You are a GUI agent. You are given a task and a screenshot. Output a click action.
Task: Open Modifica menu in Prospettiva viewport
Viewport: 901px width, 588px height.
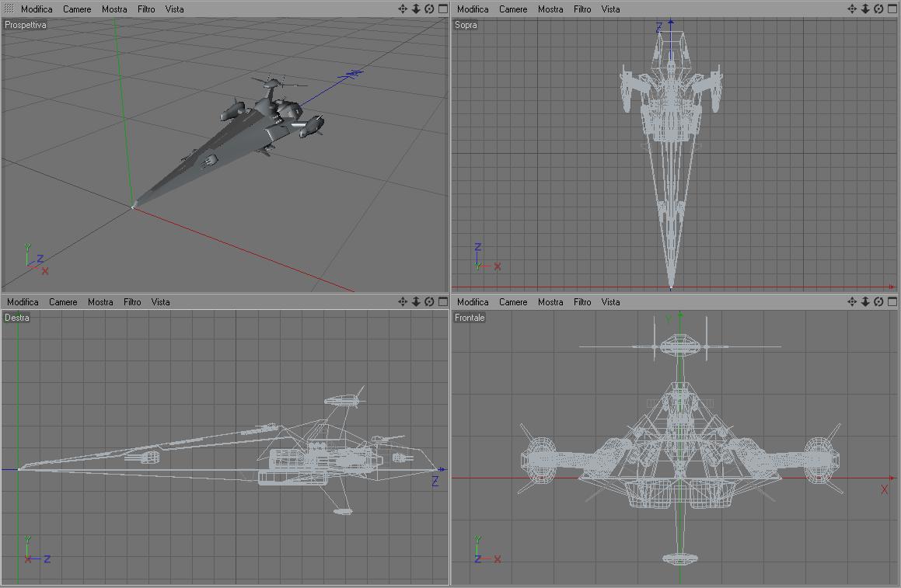(x=37, y=9)
